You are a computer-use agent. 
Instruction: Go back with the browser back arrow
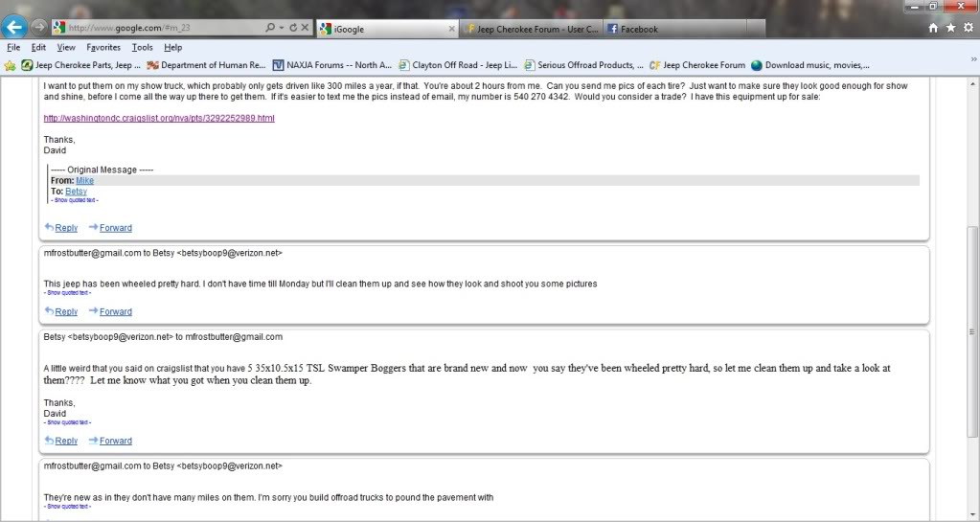tap(14, 26)
